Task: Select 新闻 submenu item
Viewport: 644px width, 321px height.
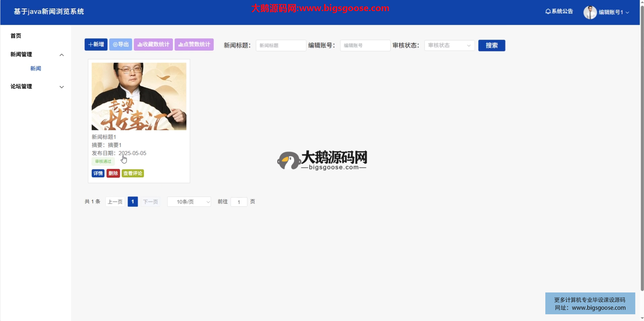Action: [36, 68]
